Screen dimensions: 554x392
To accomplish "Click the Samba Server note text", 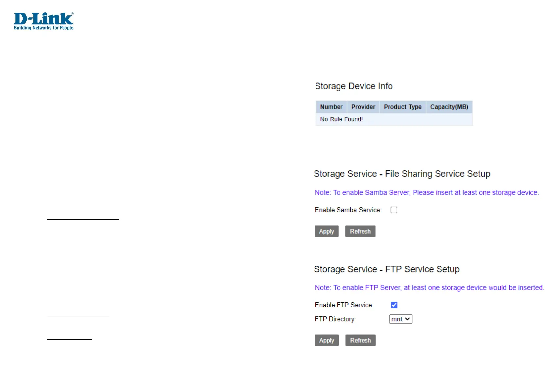I will [426, 193].
